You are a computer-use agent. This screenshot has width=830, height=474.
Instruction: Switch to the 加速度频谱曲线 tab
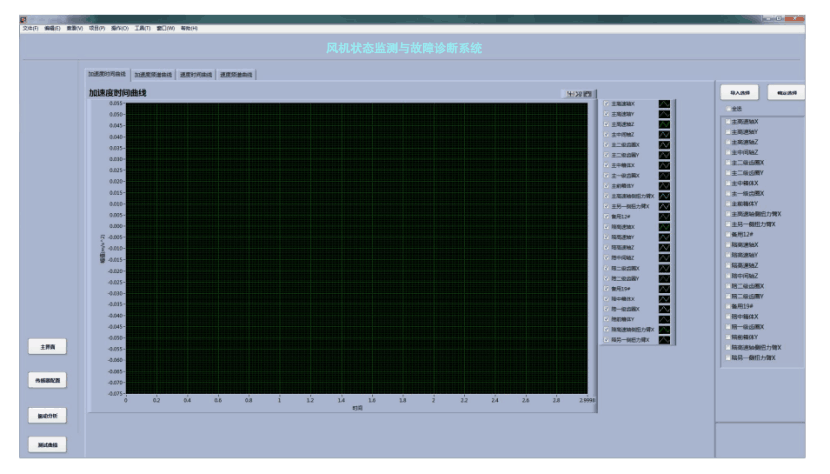tap(153, 74)
